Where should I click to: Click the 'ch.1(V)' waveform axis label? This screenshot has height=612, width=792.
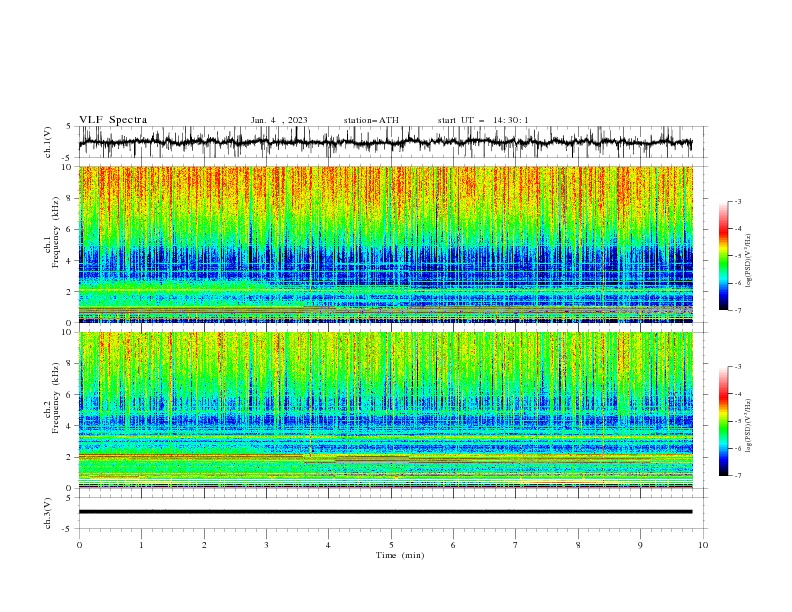pyautogui.click(x=48, y=142)
